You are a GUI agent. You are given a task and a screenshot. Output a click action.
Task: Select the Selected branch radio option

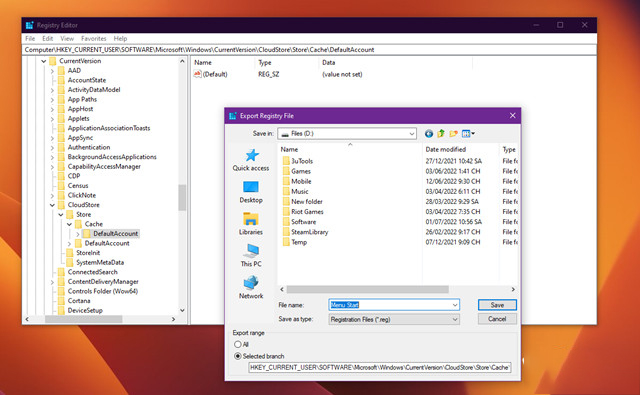click(238, 356)
